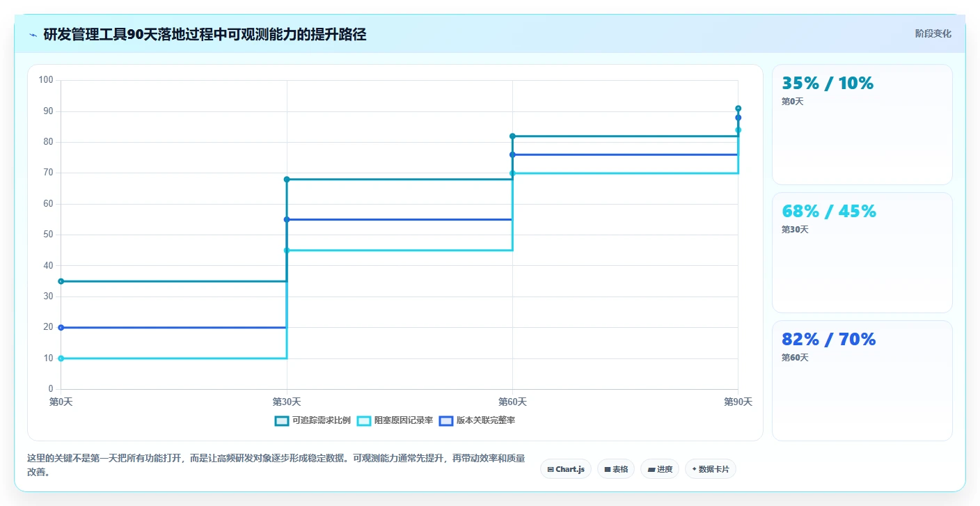980x506 pixels.
Task: Click the Chart.js chip
Action: click(566, 469)
